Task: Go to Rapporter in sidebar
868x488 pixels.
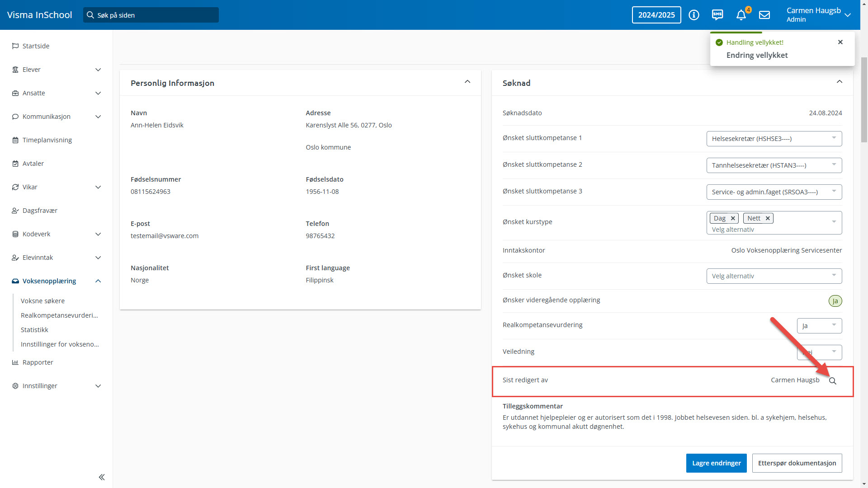Action: 38,362
